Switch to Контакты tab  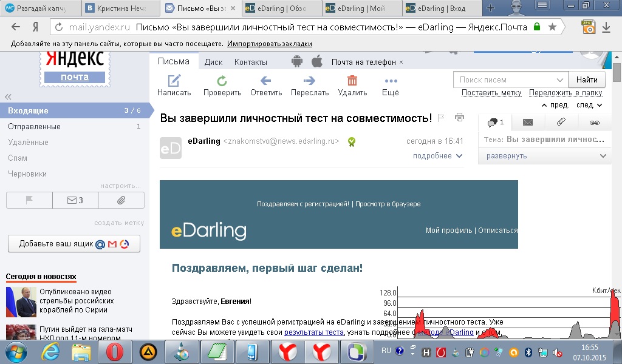pyautogui.click(x=250, y=62)
